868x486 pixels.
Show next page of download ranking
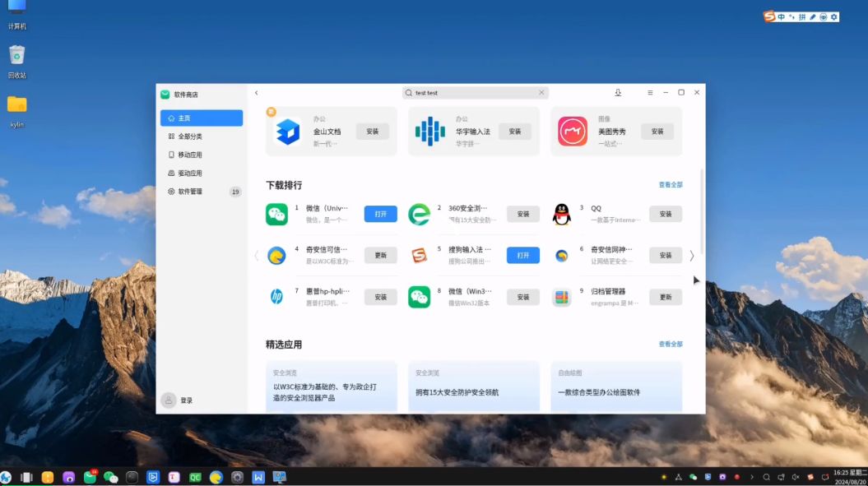click(x=691, y=256)
